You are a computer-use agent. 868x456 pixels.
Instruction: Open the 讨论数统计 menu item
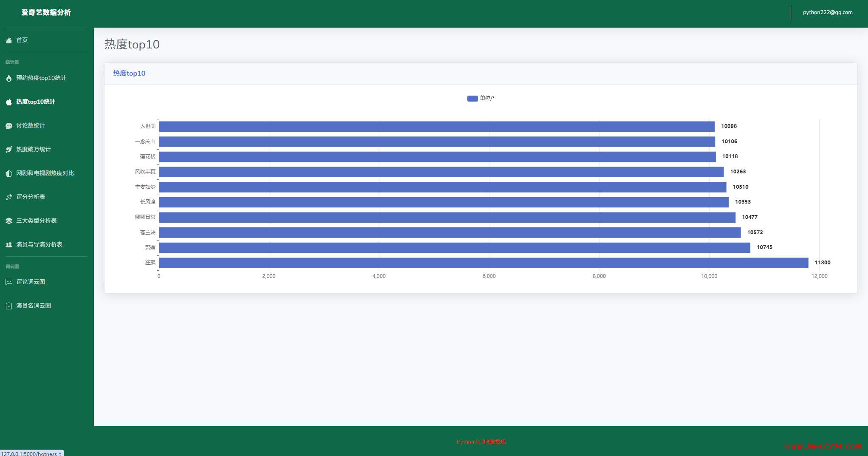(x=31, y=125)
